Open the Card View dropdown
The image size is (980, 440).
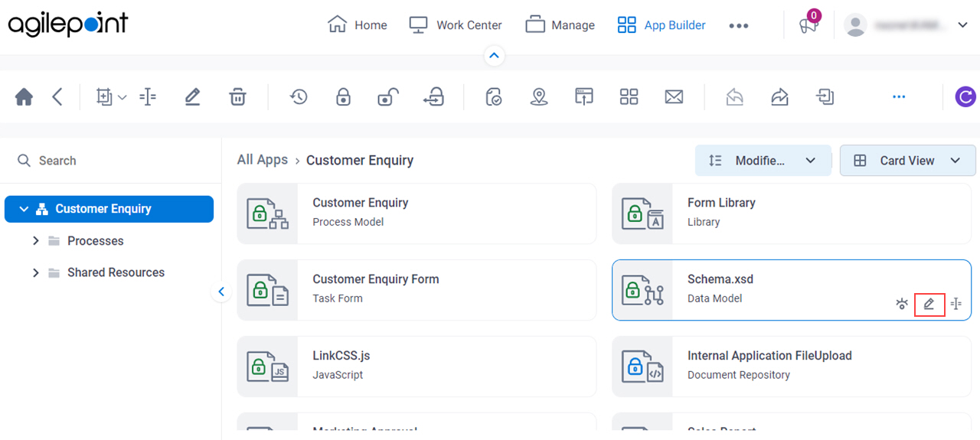coord(908,161)
